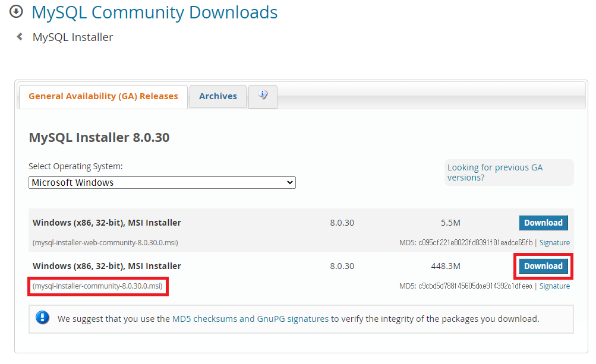
Task: Open Signature link for web-community installer
Action: pos(554,242)
